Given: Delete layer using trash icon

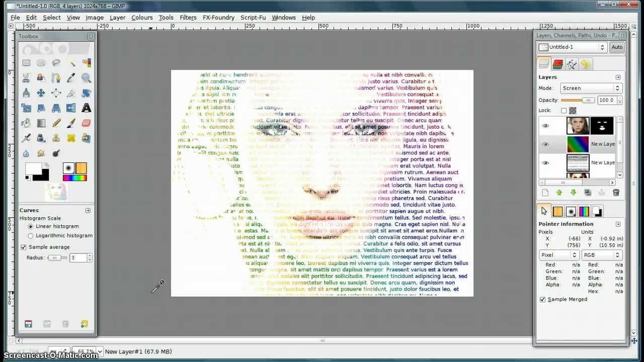Looking at the screenshot, I should pos(616,193).
